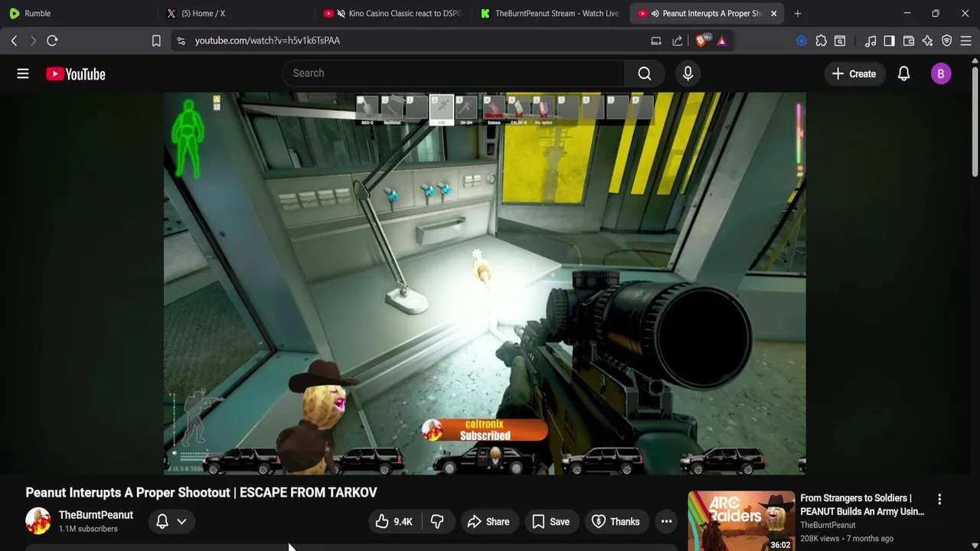Open the YouTube guide hamburger menu
Screen dimensions: 980x551
[23, 73]
